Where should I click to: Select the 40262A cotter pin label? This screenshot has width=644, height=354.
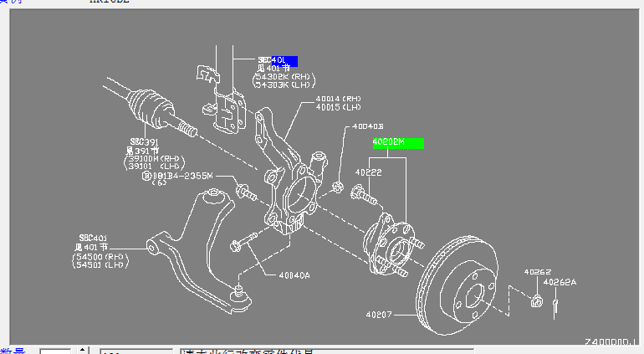click(560, 283)
